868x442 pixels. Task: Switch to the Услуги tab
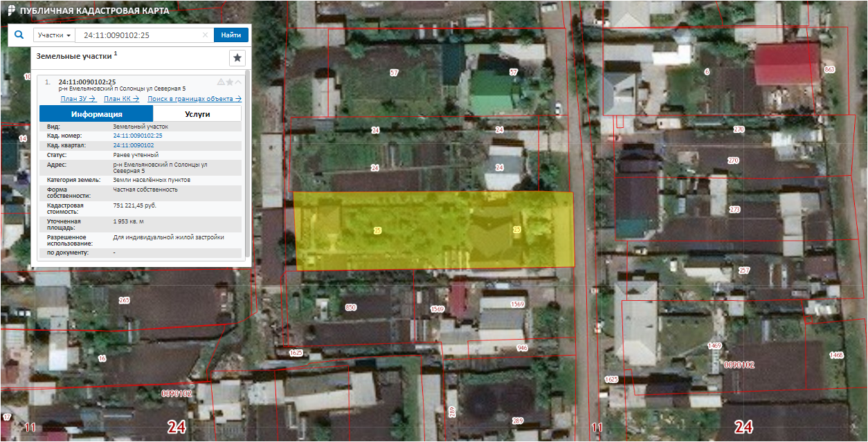[x=197, y=114]
